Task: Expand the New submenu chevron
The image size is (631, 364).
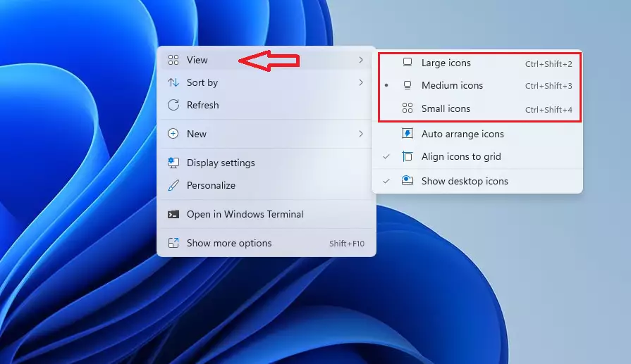Action: [x=361, y=134]
